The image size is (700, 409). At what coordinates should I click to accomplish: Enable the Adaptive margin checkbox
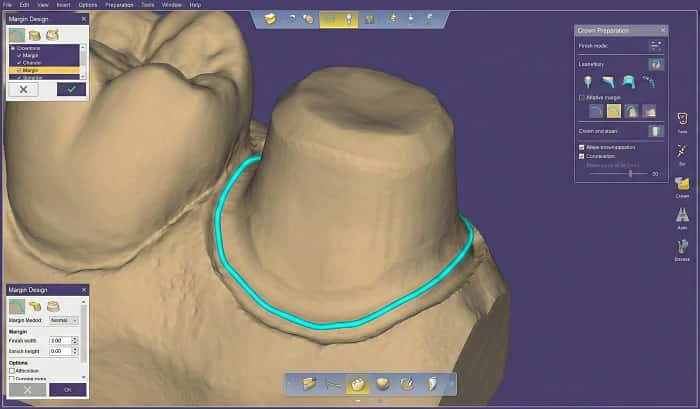(582, 98)
